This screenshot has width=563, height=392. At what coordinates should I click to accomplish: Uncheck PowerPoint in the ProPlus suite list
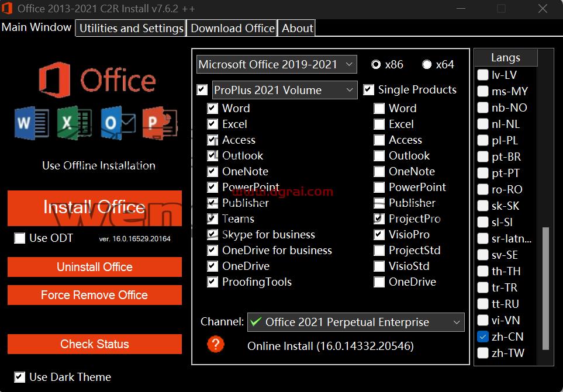(x=213, y=187)
